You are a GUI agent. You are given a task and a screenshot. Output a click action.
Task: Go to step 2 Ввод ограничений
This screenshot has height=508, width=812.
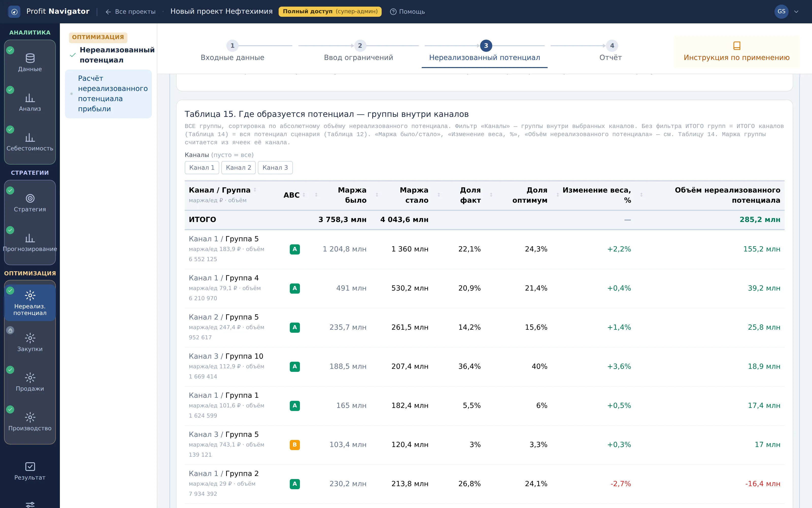tap(358, 51)
